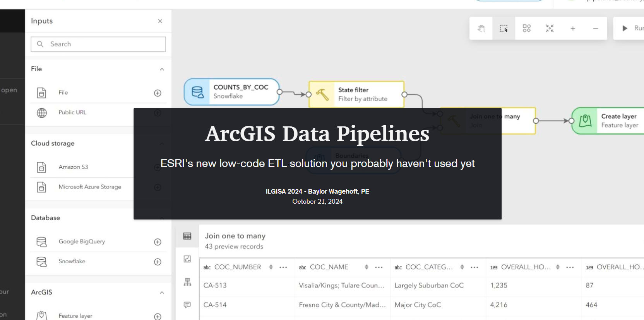Click the hammer icon on State filter node
The height and width of the screenshot is (320, 644).
tap(322, 94)
